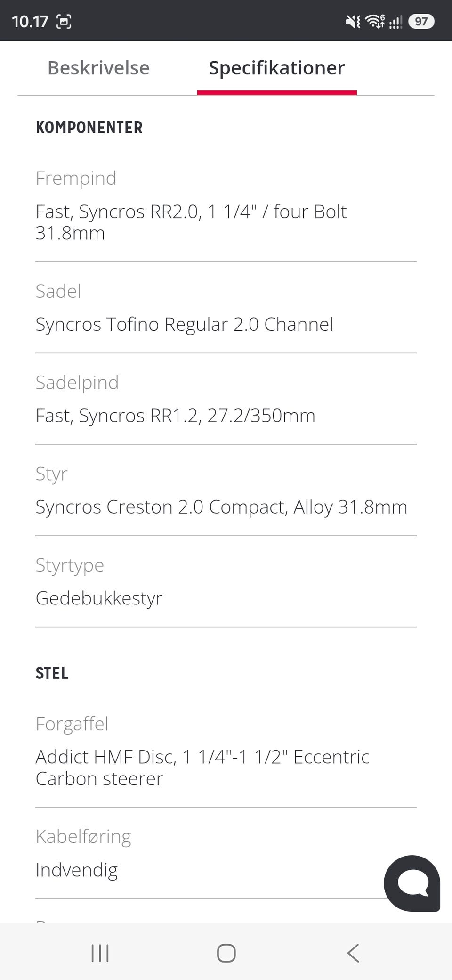
Task: Tap the Kabelføring Indvendig entry
Action: (x=226, y=853)
